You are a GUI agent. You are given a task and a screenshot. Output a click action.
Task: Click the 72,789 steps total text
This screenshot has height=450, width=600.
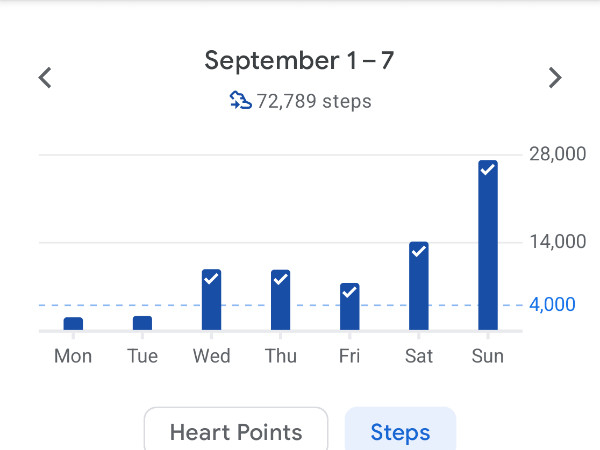314,101
